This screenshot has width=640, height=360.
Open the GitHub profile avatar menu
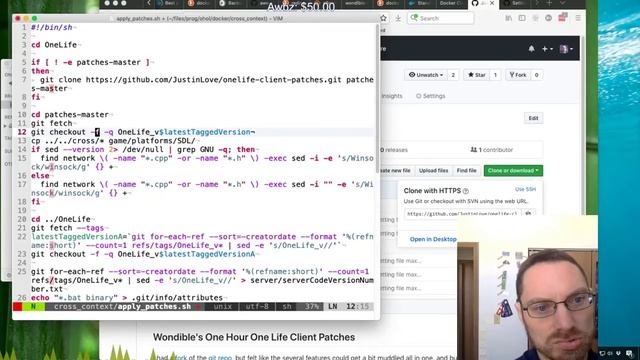point(566,49)
